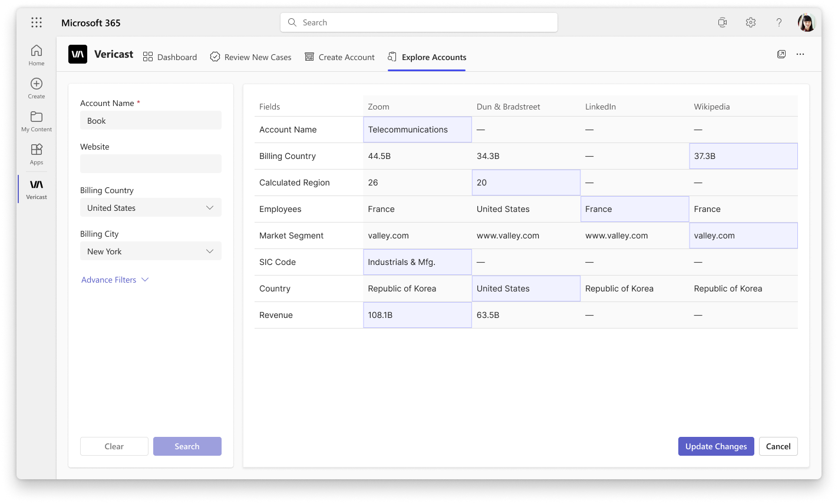
Task: Open the Microsoft 365 app launcher grid
Action: [37, 22]
